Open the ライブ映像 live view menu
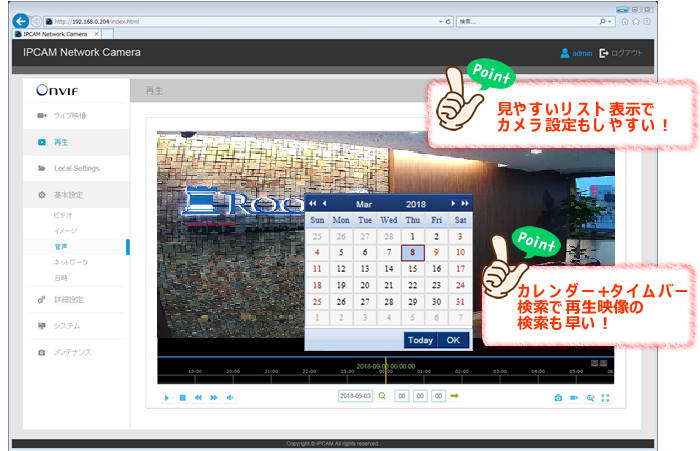The image size is (700, 451). tap(70, 115)
